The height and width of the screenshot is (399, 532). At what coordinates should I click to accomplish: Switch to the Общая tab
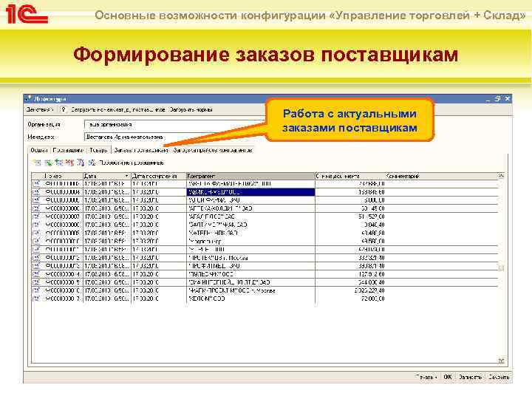click(x=38, y=150)
